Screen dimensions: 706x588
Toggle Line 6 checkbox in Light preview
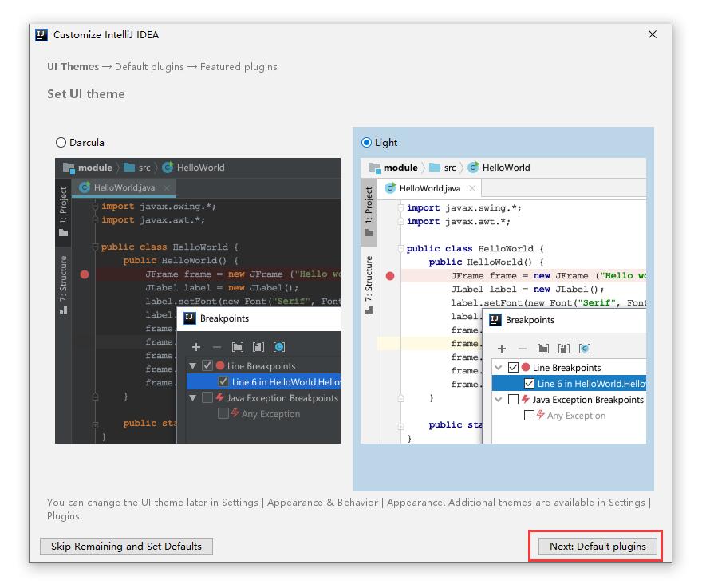(x=529, y=384)
